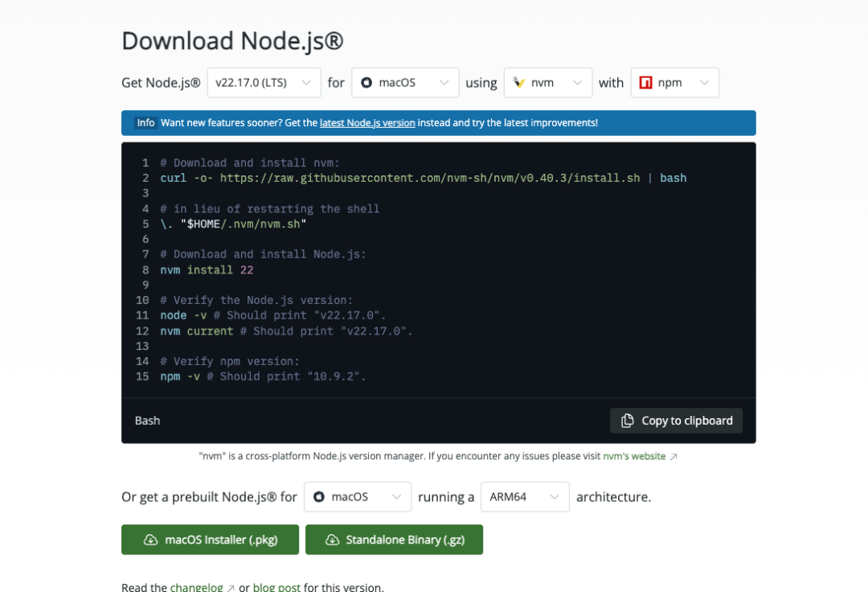Click the chevron of the ARM64 selector
Screen dimensions: 868x592
554,497
